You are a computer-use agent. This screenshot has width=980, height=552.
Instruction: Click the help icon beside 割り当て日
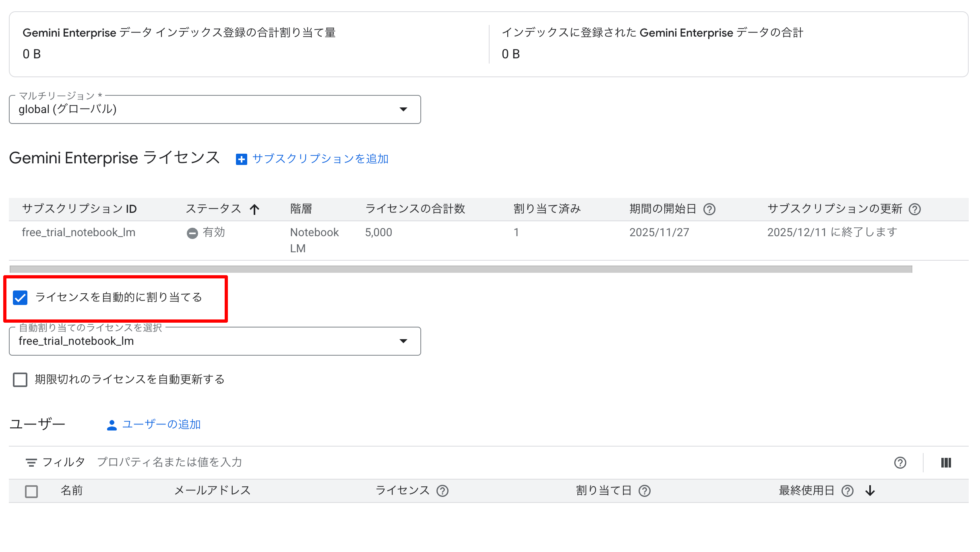(645, 490)
